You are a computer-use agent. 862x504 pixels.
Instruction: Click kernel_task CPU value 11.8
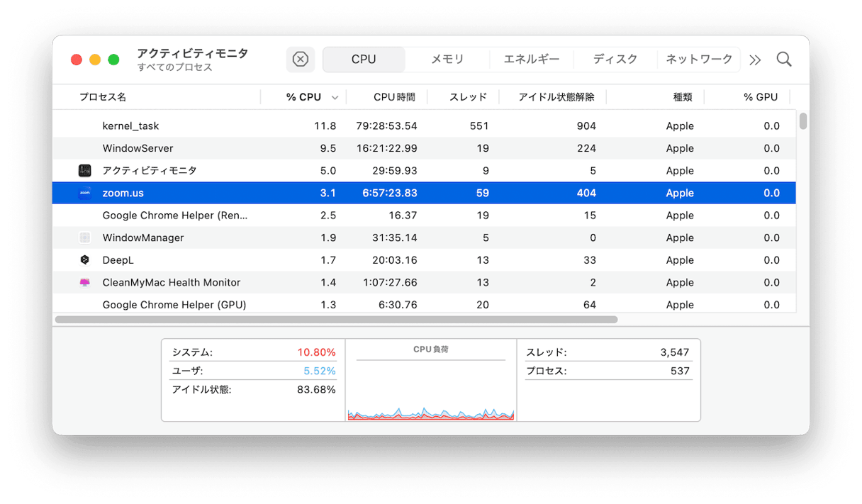click(x=325, y=126)
